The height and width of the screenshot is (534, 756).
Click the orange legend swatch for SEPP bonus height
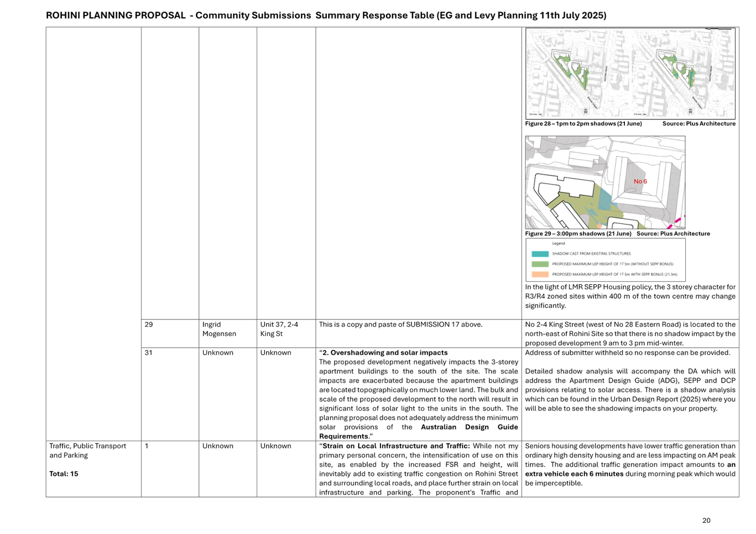coord(540,274)
